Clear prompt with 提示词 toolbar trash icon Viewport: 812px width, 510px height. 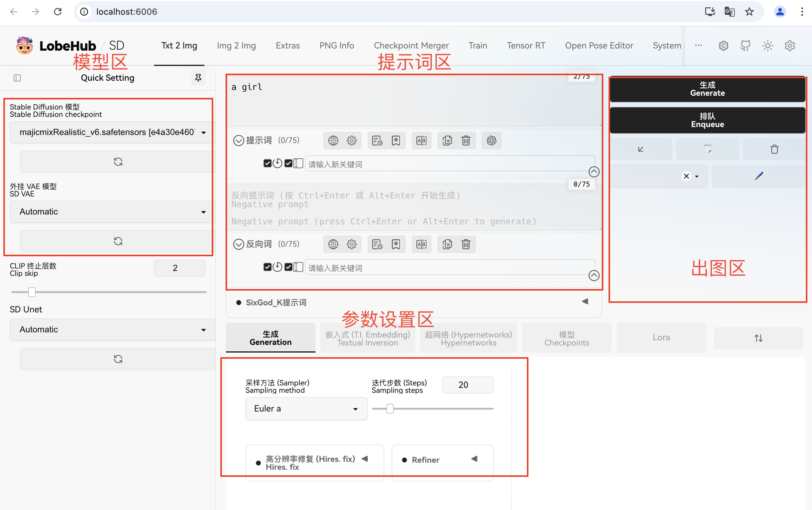pyautogui.click(x=466, y=141)
